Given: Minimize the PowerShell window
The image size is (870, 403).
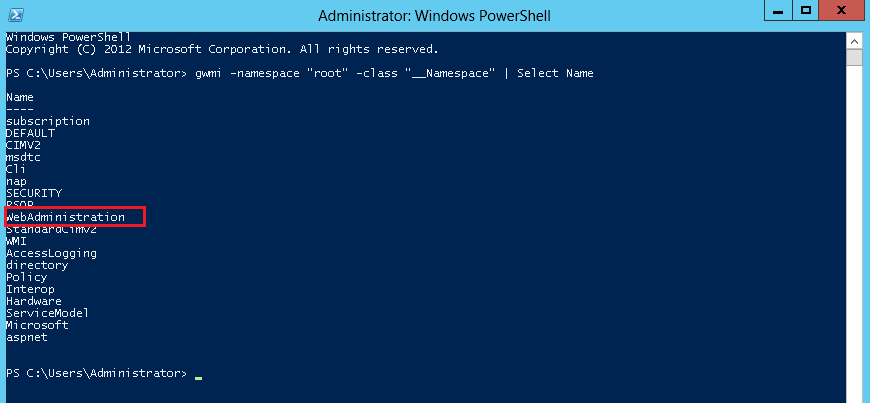Looking at the screenshot, I should (775, 11).
